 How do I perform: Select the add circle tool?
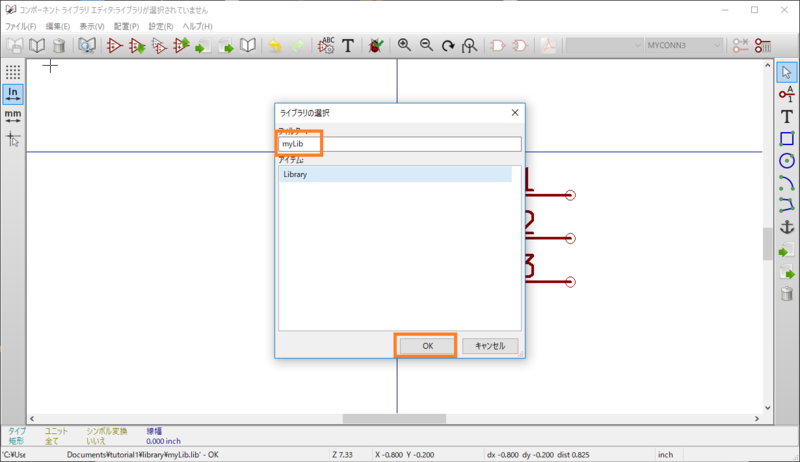point(787,161)
